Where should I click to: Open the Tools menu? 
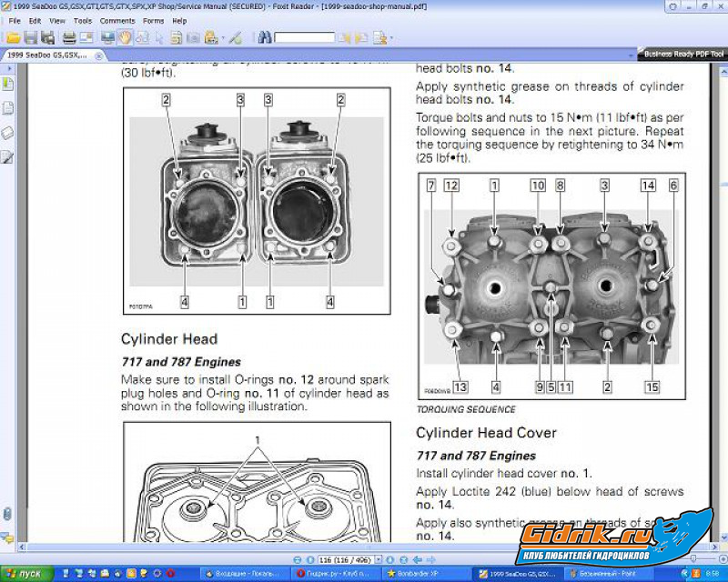pyautogui.click(x=82, y=20)
